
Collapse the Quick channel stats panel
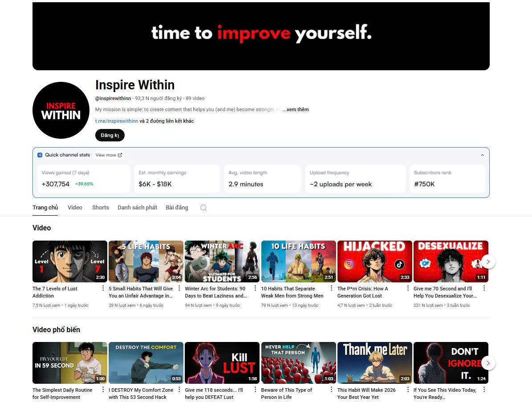pos(482,155)
